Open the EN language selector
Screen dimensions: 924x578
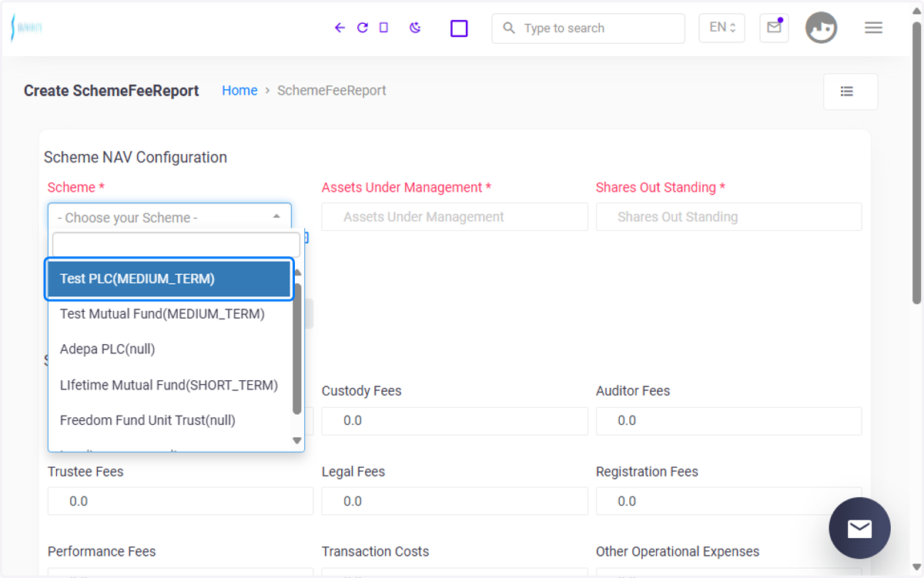coord(721,28)
